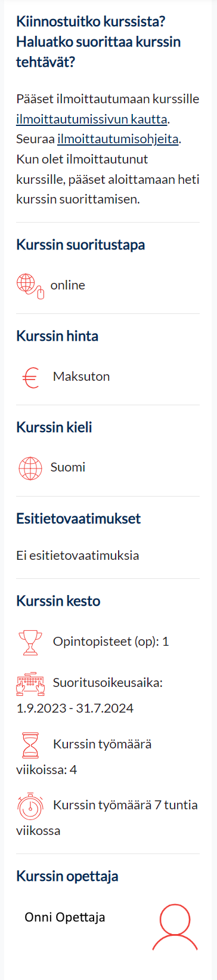
Task: Click the globe language icon
Action: (x=30, y=468)
